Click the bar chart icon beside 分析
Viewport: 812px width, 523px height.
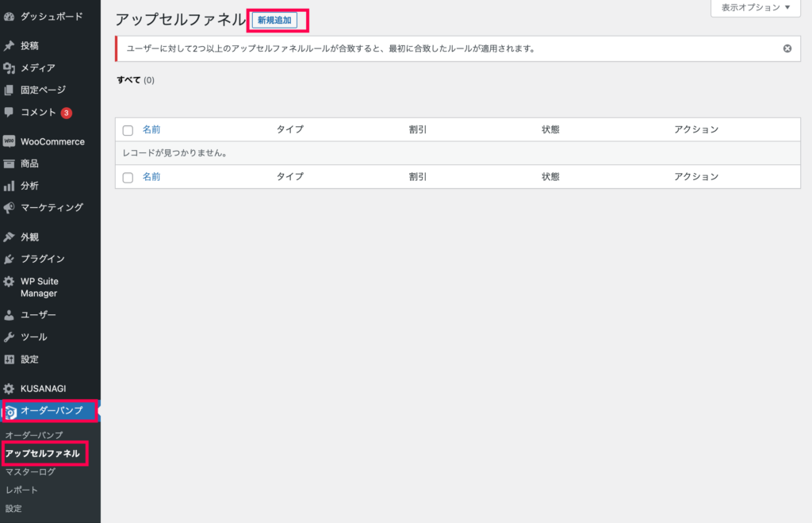click(9, 186)
